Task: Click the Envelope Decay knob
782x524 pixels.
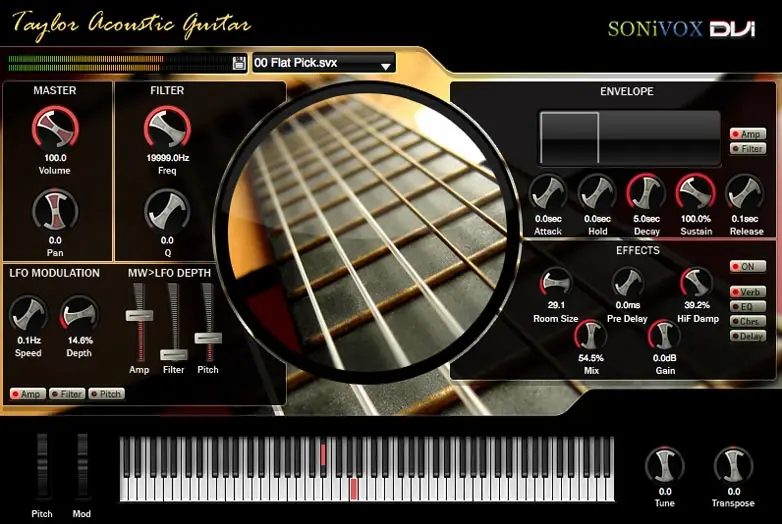Action: [646, 193]
